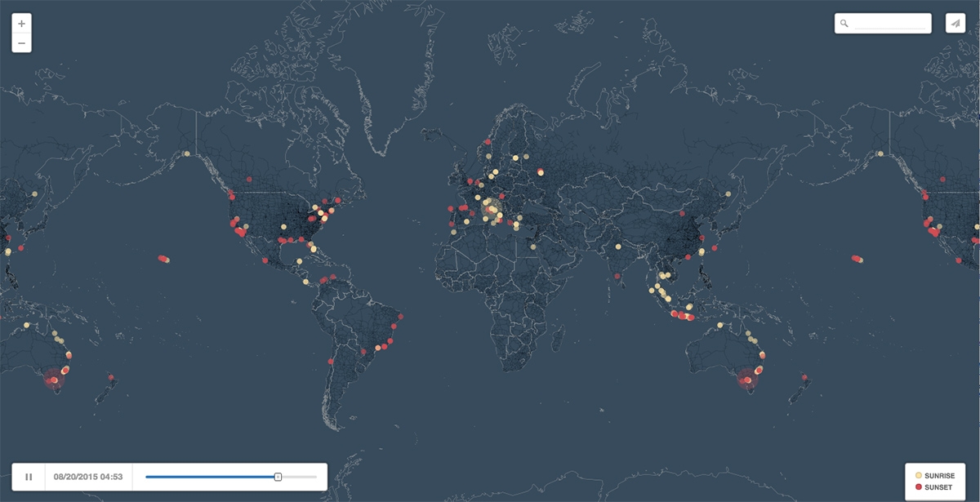Click the magnifier search icon
Screen dimensions: 980x502
click(x=844, y=24)
